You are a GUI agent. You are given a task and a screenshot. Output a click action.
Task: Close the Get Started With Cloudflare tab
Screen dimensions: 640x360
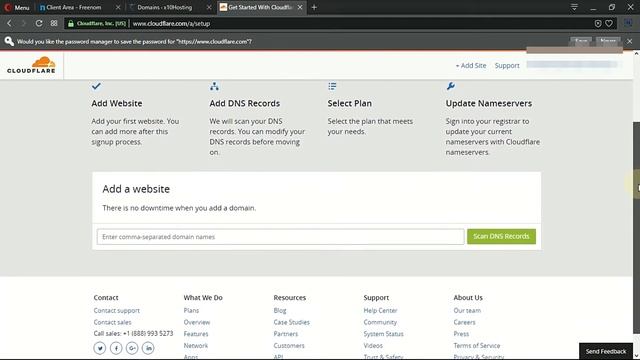(300, 7)
